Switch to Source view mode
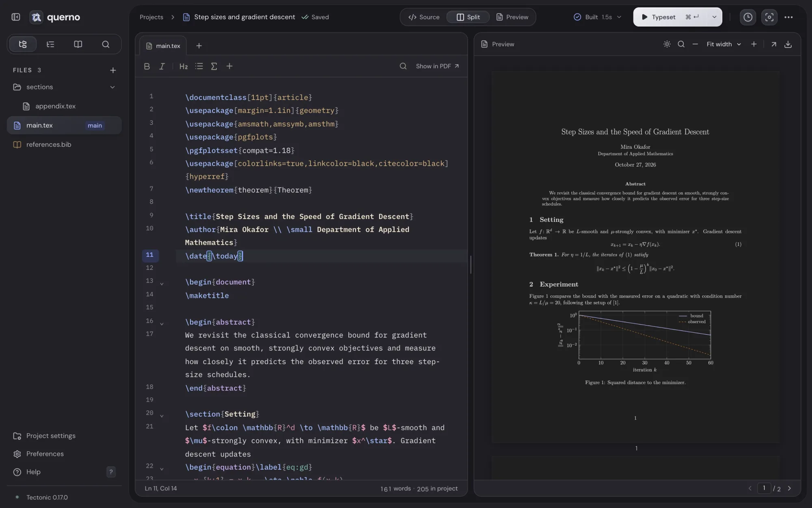Image resolution: width=812 pixels, height=508 pixels. 424,17
